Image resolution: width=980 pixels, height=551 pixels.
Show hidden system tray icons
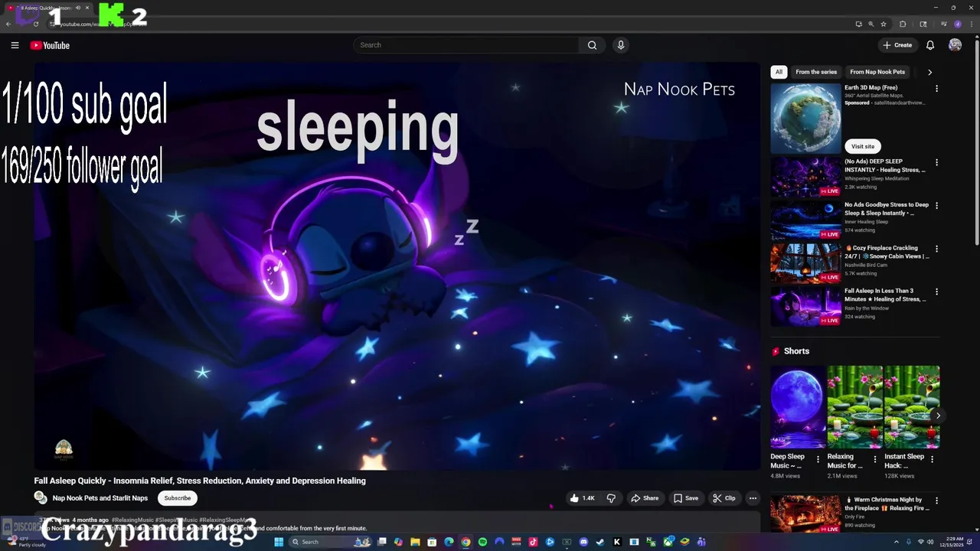(x=895, y=542)
